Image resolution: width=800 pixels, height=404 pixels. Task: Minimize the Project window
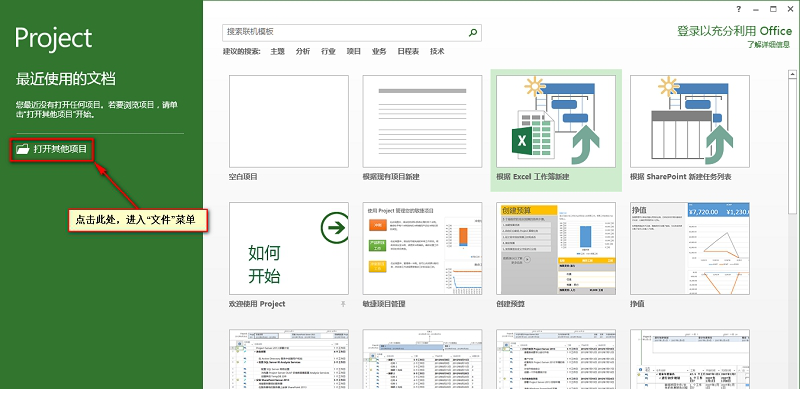click(x=756, y=9)
